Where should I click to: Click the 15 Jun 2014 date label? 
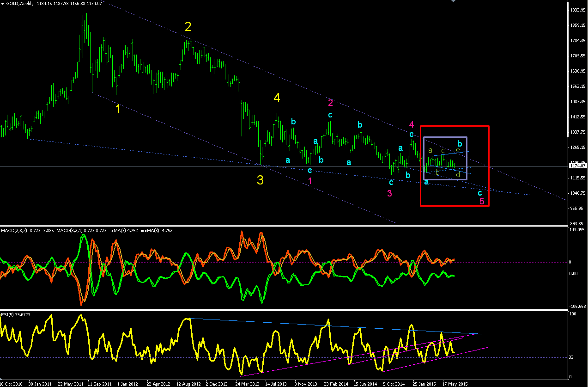click(x=365, y=384)
